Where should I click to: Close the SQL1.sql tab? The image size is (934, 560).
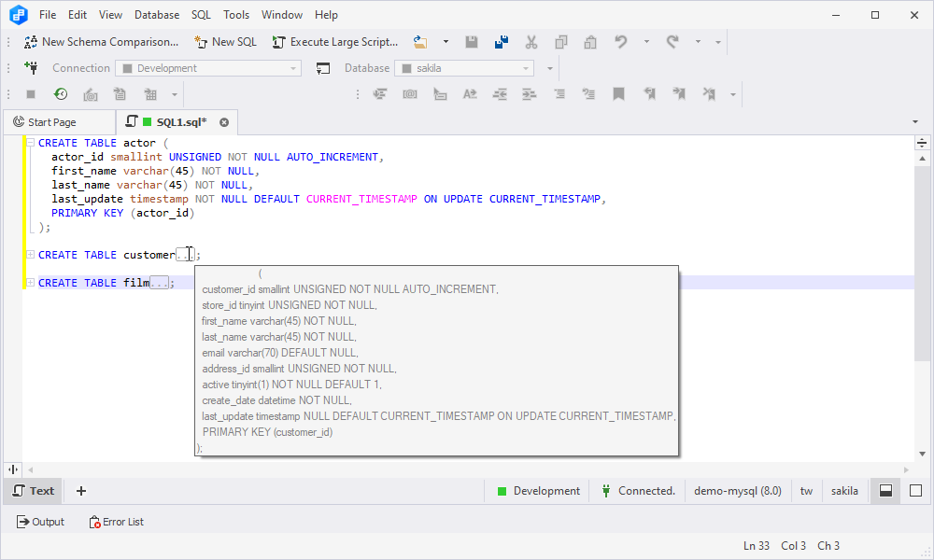tap(224, 122)
